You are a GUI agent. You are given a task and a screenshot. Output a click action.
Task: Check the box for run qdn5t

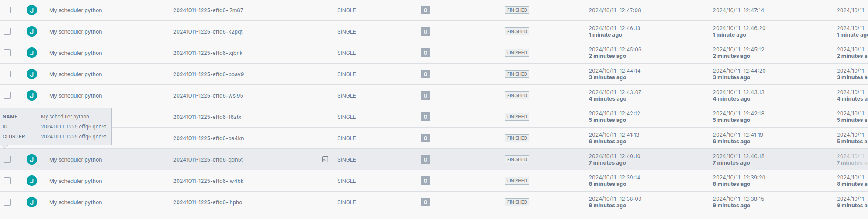click(7, 159)
